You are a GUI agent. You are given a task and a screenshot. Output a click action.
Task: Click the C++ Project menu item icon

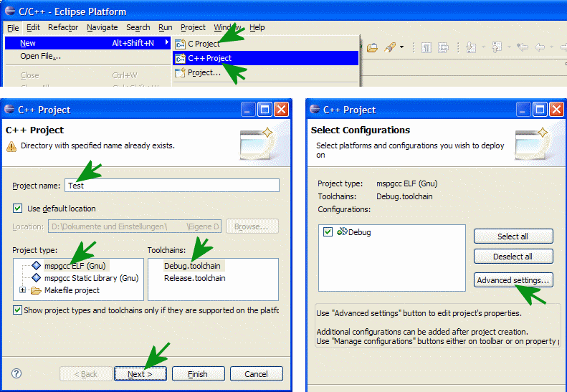[180, 58]
